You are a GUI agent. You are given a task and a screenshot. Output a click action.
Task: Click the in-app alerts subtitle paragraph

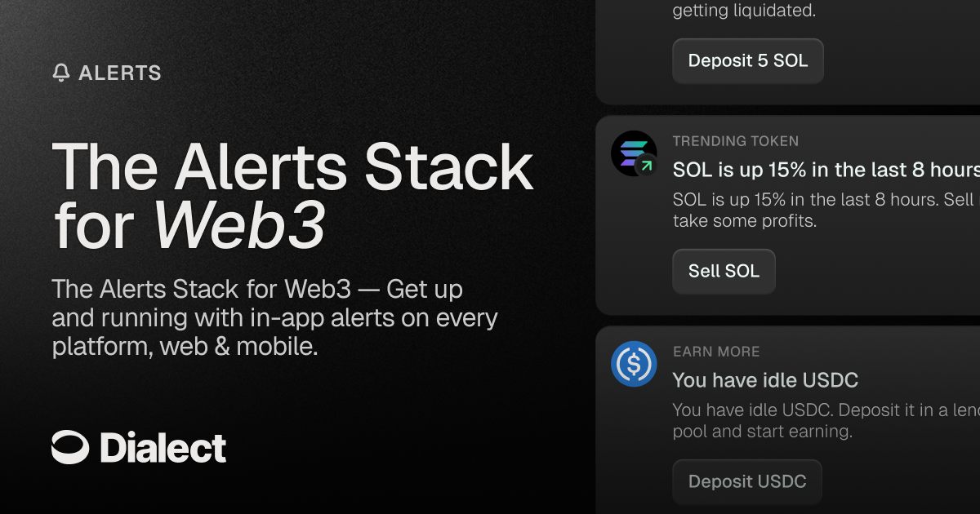tap(274, 317)
